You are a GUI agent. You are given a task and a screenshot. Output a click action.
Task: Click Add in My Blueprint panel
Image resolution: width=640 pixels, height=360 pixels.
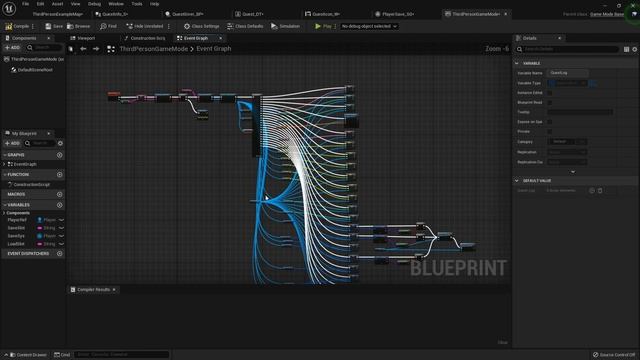[x=12, y=143]
